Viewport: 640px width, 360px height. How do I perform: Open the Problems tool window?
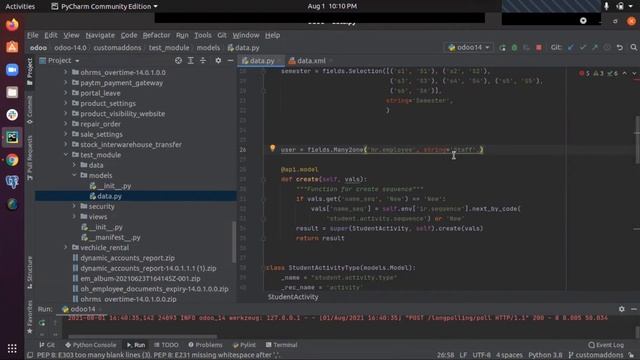click(x=205, y=345)
